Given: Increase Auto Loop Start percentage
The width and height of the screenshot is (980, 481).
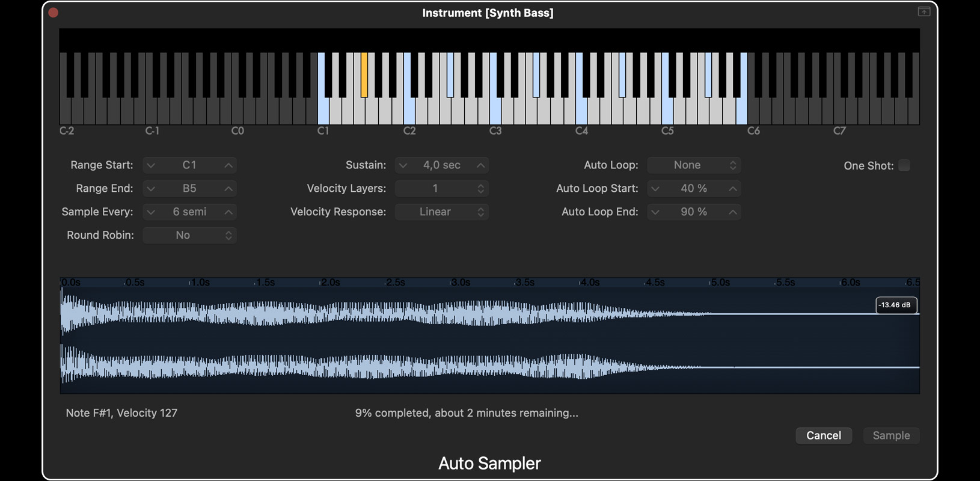Looking at the screenshot, I should (733, 189).
